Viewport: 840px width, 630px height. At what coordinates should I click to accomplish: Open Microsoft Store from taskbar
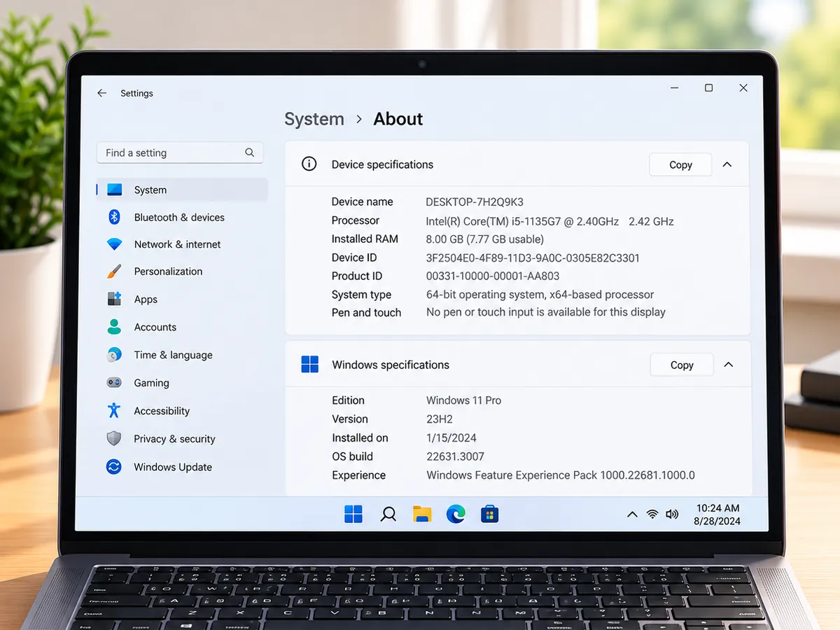coord(490,514)
